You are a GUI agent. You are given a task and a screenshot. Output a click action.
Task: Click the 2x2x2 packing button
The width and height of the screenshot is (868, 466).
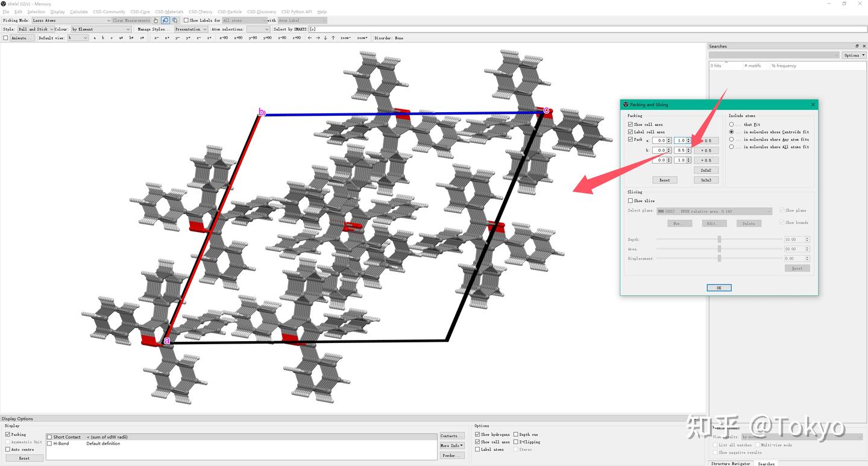click(706, 170)
